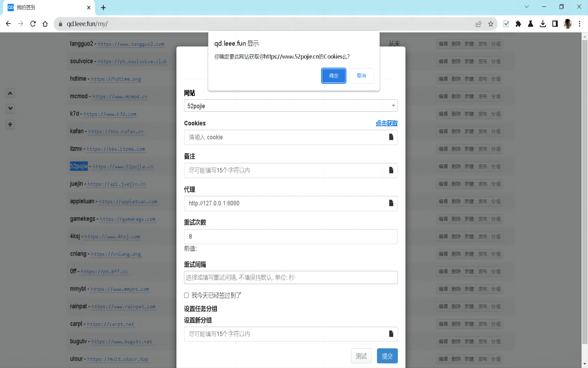Click 删除 in the gamekegs row
The width and height of the screenshot is (588, 368).
[x=456, y=219]
